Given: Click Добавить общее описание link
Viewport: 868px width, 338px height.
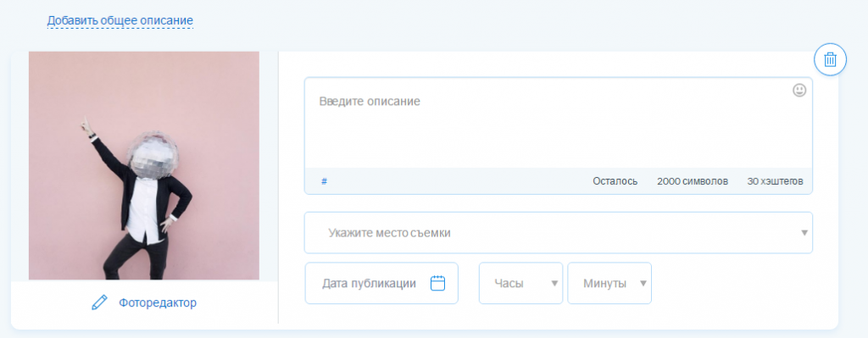Looking at the screenshot, I should [x=120, y=21].
